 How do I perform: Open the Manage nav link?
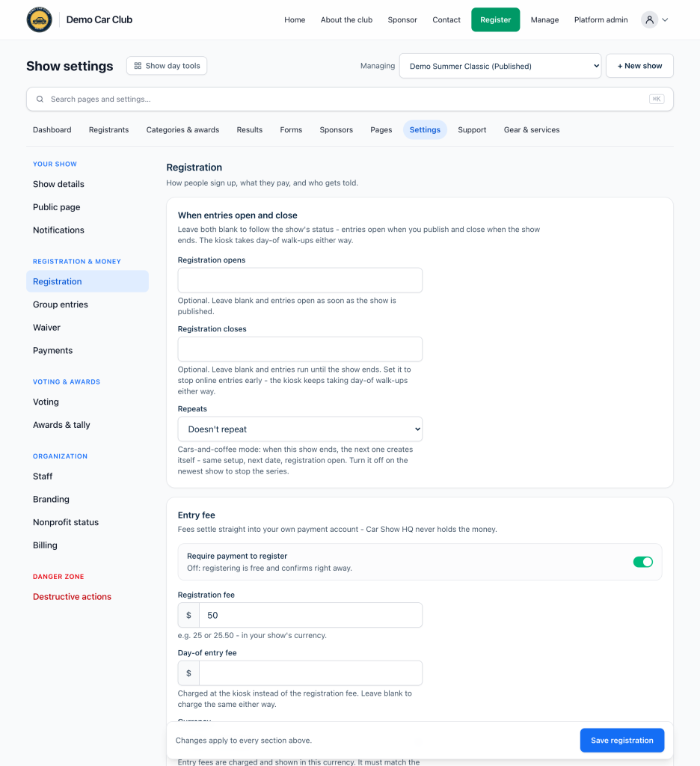click(544, 19)
